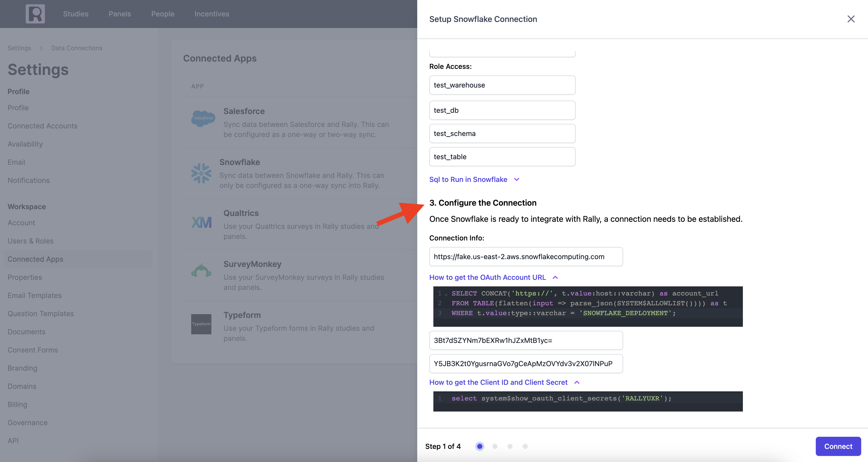This screenshot has height=462, width=868.
Task: Click the test_warehouse input field
Action: pyautogui.click(x=502, y=85)
